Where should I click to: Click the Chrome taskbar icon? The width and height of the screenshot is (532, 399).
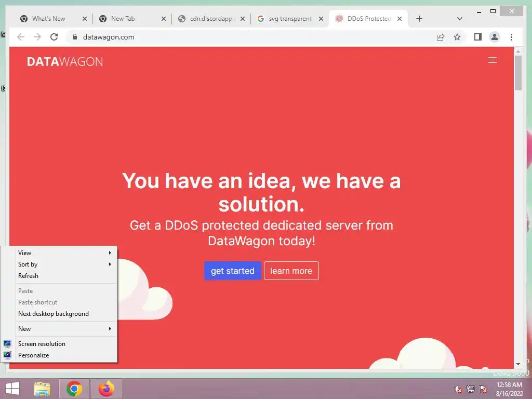(x=74, y=389)
